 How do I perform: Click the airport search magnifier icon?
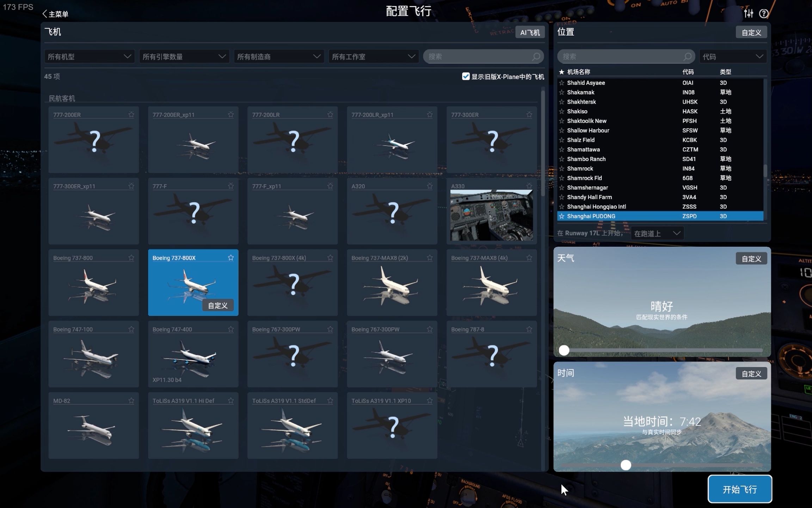click(687, 56)
